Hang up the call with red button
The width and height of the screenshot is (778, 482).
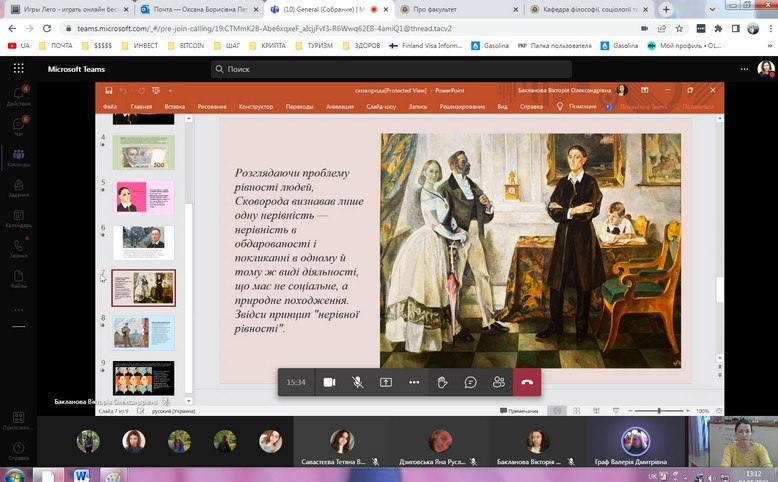click(527, 382)
